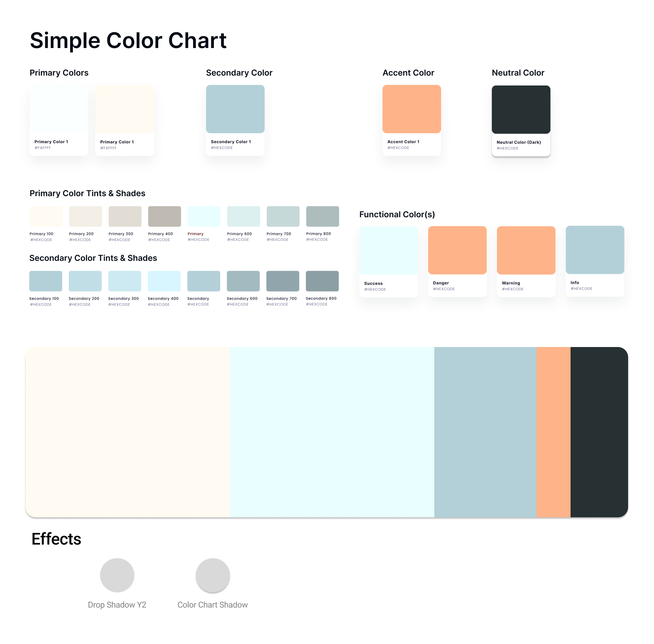
Task: Choose the Primary 800 shade swatch
Action: pyautogui.click(x=323, y=216)
